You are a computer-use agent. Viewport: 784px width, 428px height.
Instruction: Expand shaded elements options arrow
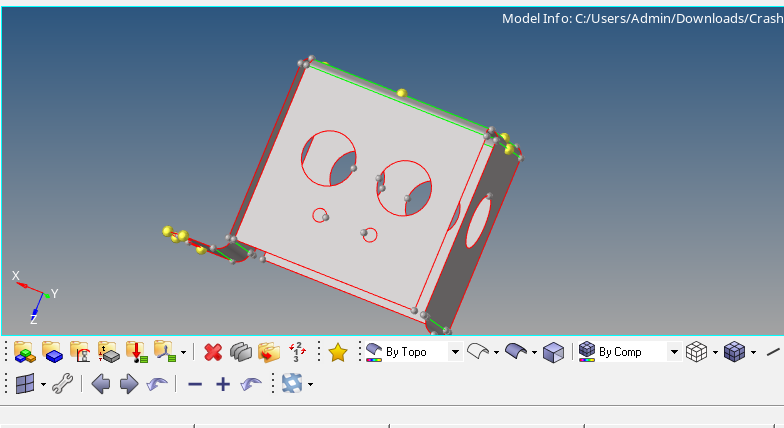point(753,352)
